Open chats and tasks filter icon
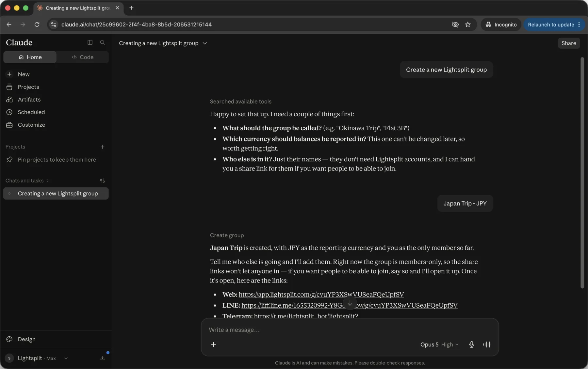Image resolution: width=588 pixels, height=369 pixels. coord(102,181)
